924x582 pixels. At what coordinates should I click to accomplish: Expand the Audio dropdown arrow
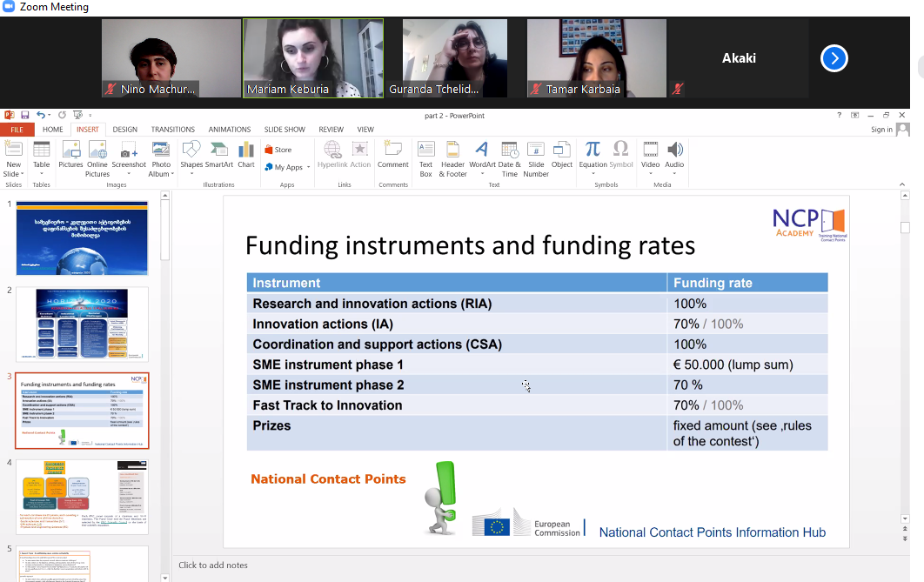click(x=674, y=174)
